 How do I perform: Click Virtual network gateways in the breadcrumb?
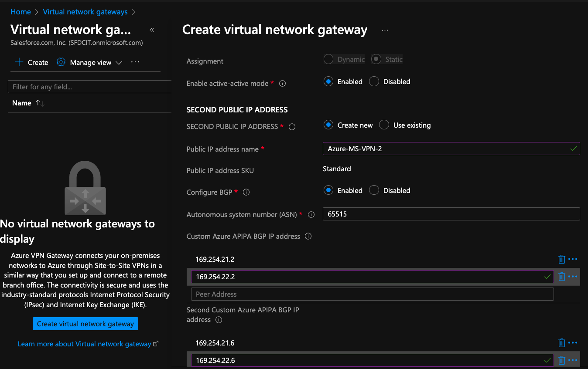click(85, 12)
